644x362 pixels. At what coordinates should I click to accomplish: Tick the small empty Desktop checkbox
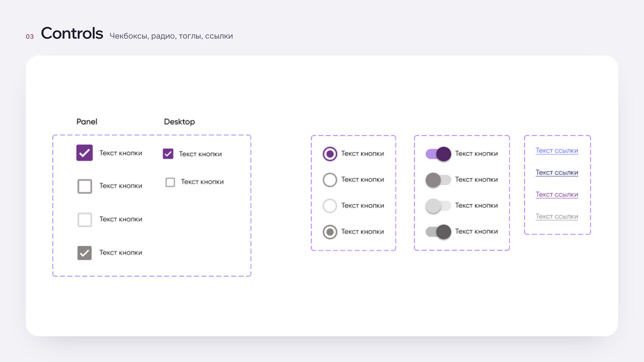[x=170, y=182]
